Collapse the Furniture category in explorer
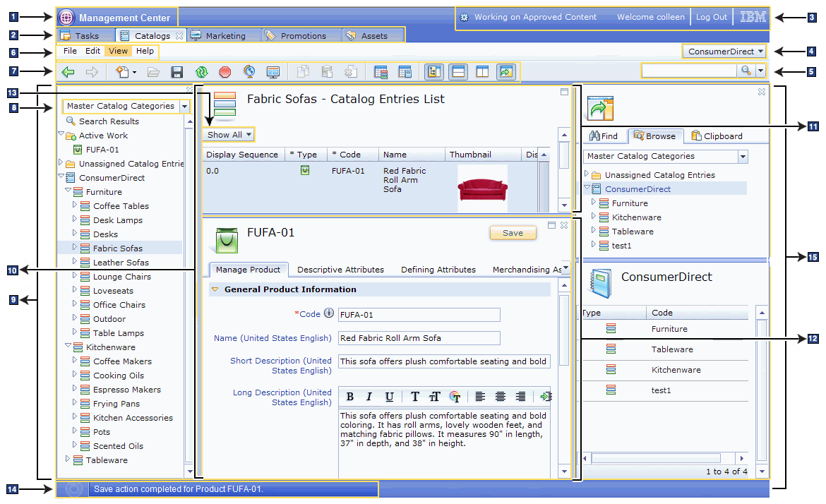The height and width of the screenshot is (504, 826). (68, 191)
